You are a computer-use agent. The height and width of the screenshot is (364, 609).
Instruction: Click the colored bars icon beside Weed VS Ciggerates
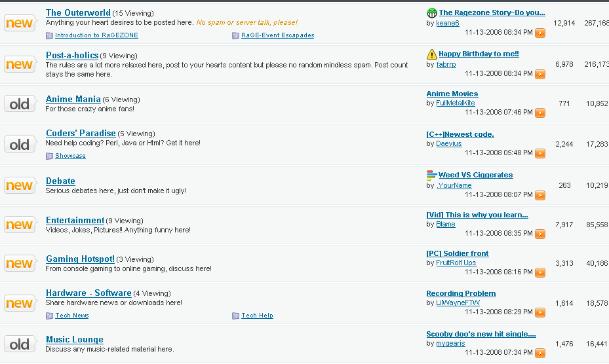[x=431, y=175]
